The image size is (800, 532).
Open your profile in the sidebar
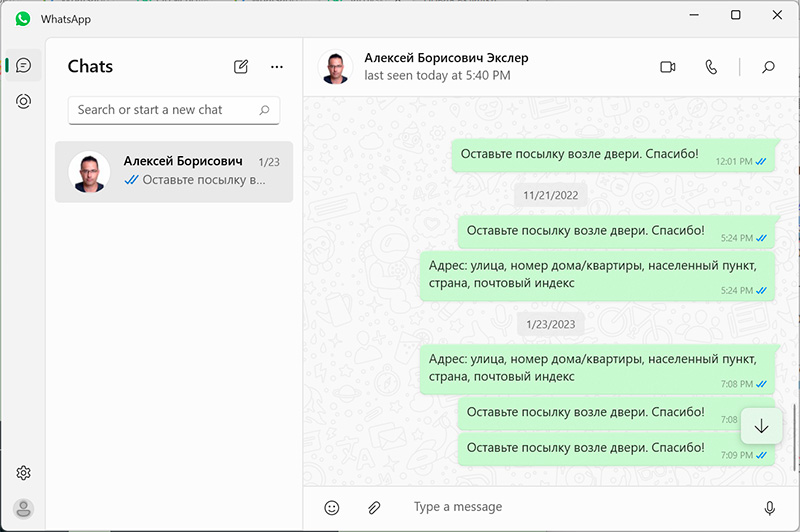(23, 508)
